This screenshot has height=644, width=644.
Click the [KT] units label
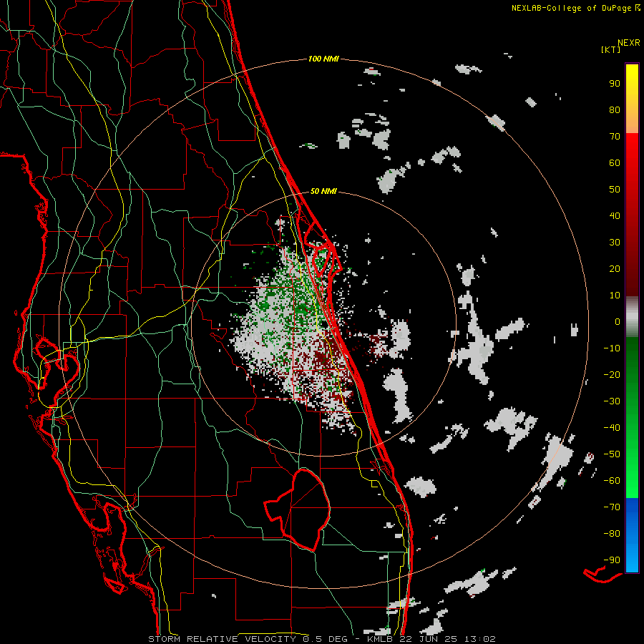(611, 49)
